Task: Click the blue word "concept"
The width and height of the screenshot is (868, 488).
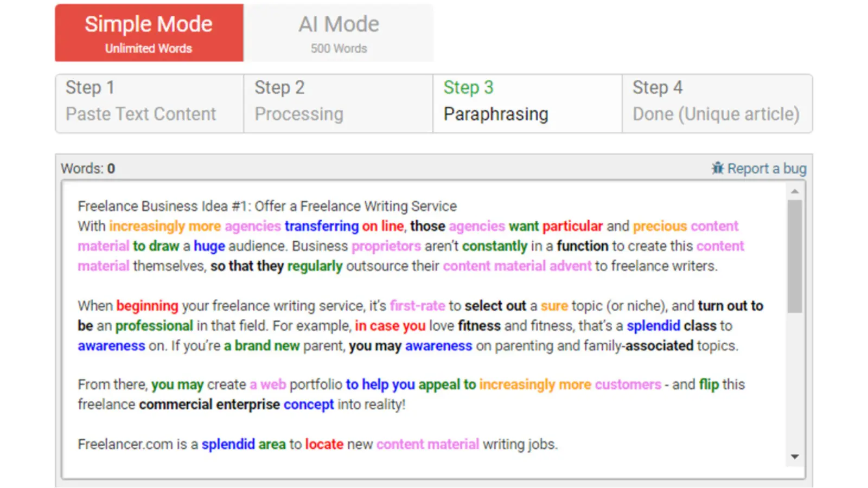Action: (x=309, y=404)
